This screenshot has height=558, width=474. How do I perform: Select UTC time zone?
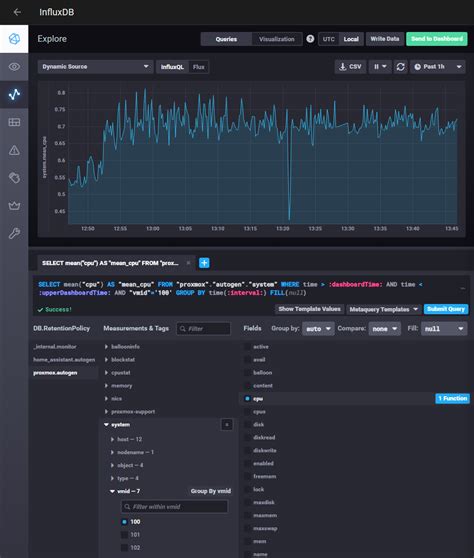[x=329, y=39]
